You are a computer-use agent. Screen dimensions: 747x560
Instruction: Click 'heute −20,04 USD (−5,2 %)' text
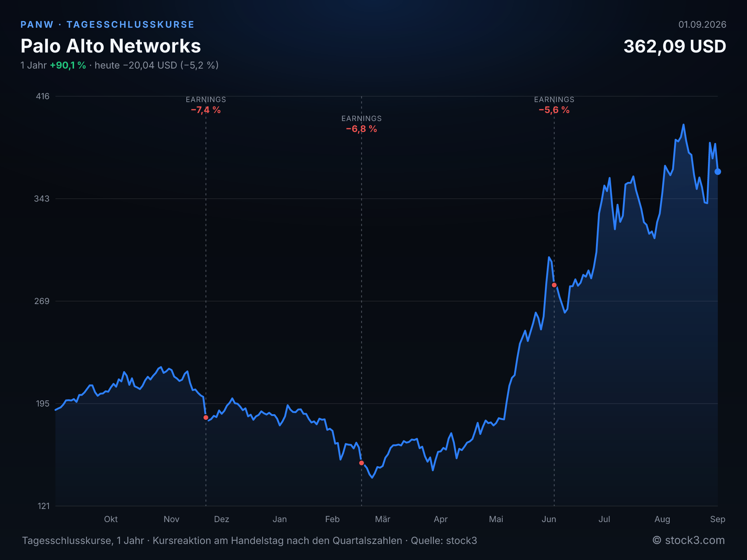coord(156,65)
